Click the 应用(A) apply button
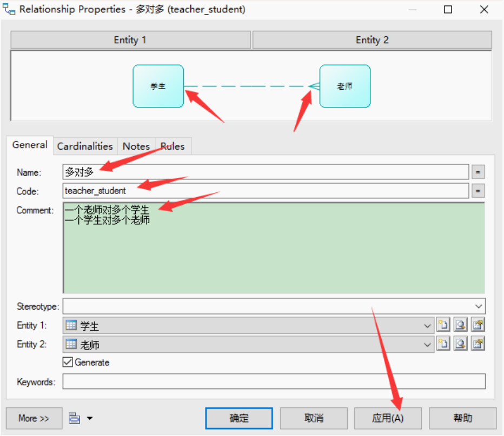The image size is (504, 436). pos(388,418)
